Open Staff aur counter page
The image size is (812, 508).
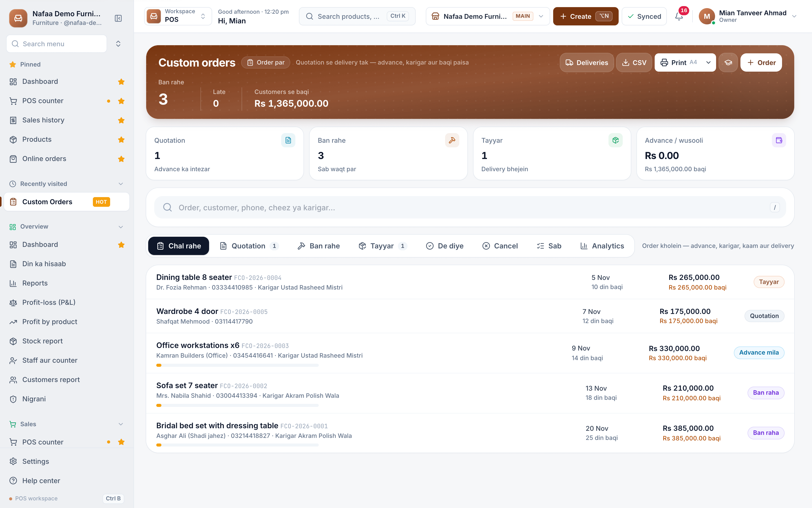click(x=67, y=360)
